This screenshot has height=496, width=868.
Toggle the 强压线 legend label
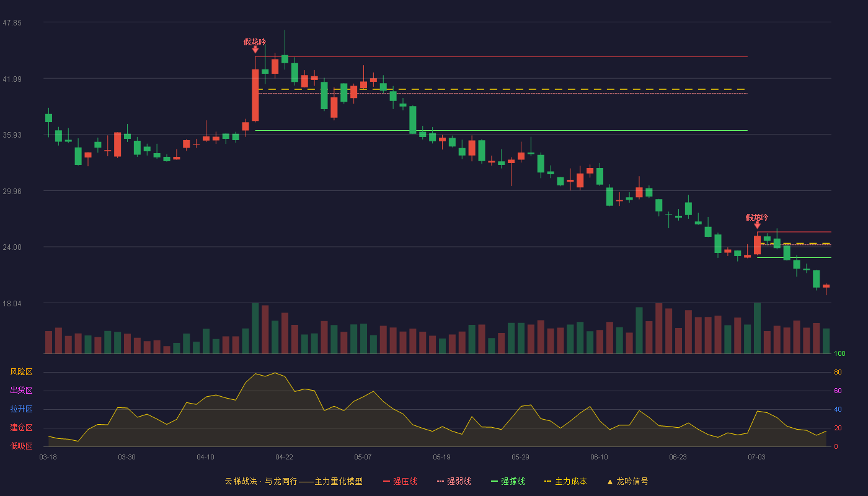click(x=405, y=481)
